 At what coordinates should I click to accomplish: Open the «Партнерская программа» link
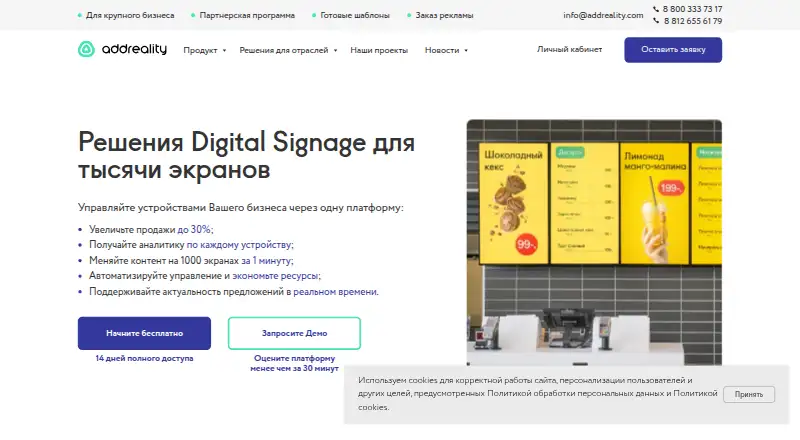(x=247, y=15)
